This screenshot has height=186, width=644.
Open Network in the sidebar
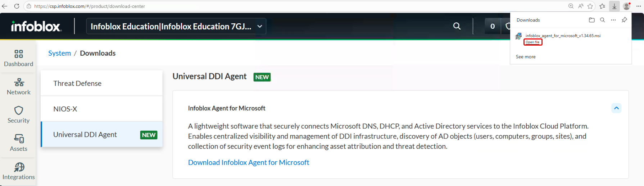tap(18, 87)
